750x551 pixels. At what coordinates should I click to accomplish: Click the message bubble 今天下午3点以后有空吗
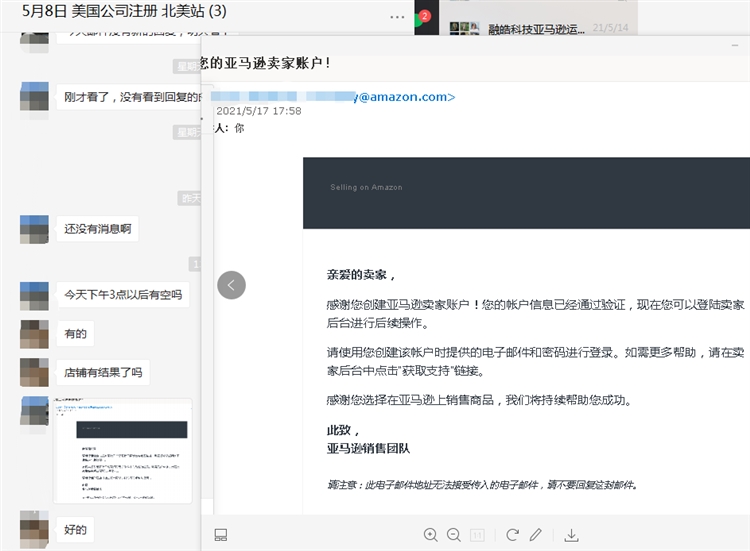(123, 295)
